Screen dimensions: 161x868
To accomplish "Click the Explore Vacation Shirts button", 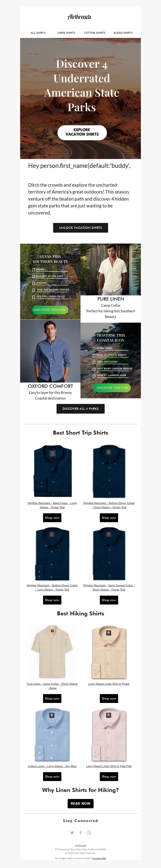I will pyautogui.click(x=82, y=132).
